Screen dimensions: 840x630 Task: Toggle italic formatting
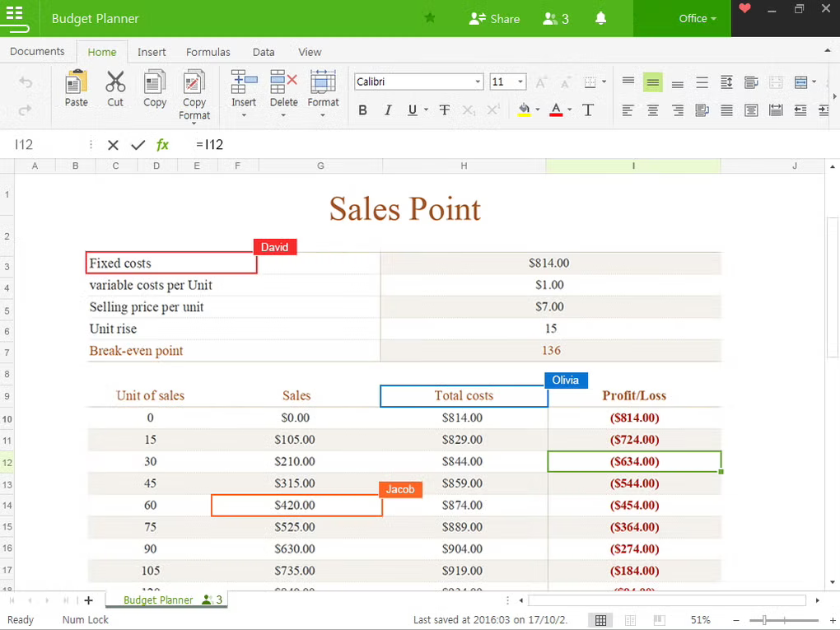pos(388,110)
